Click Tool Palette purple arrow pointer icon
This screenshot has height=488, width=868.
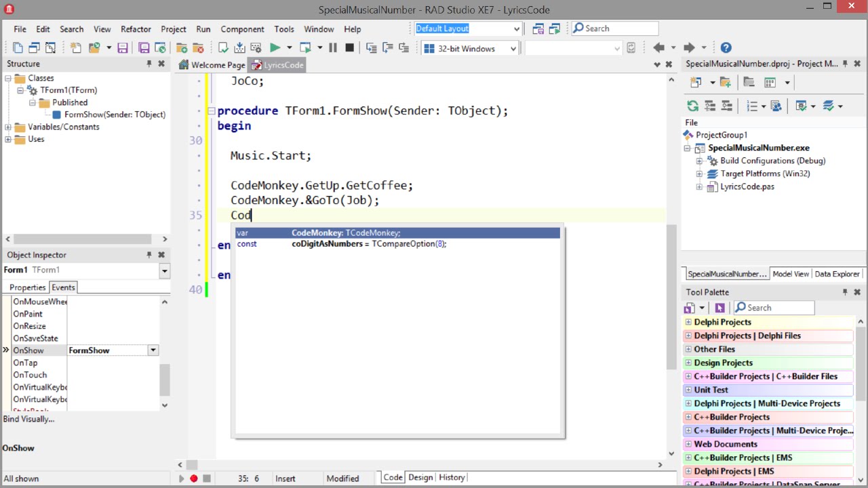pos(719,308)
